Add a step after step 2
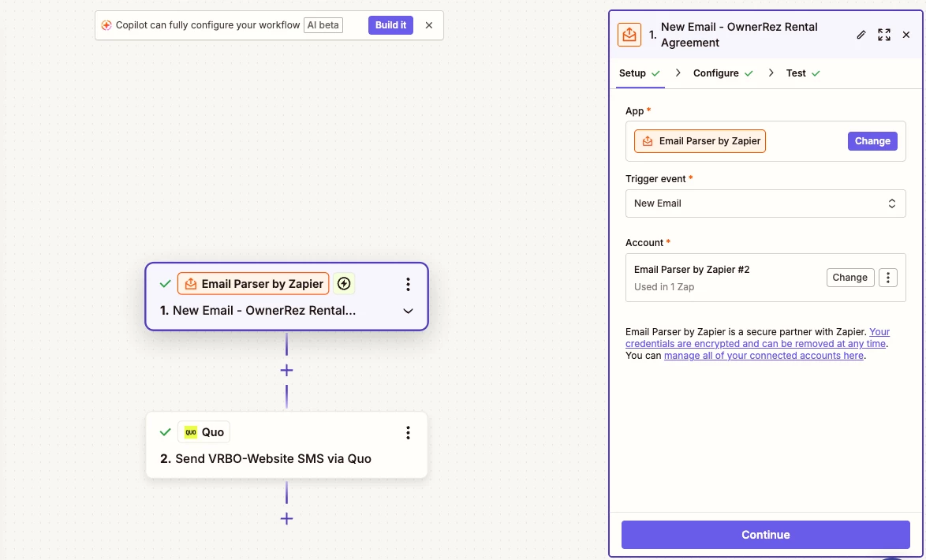 tap(286, 519)
